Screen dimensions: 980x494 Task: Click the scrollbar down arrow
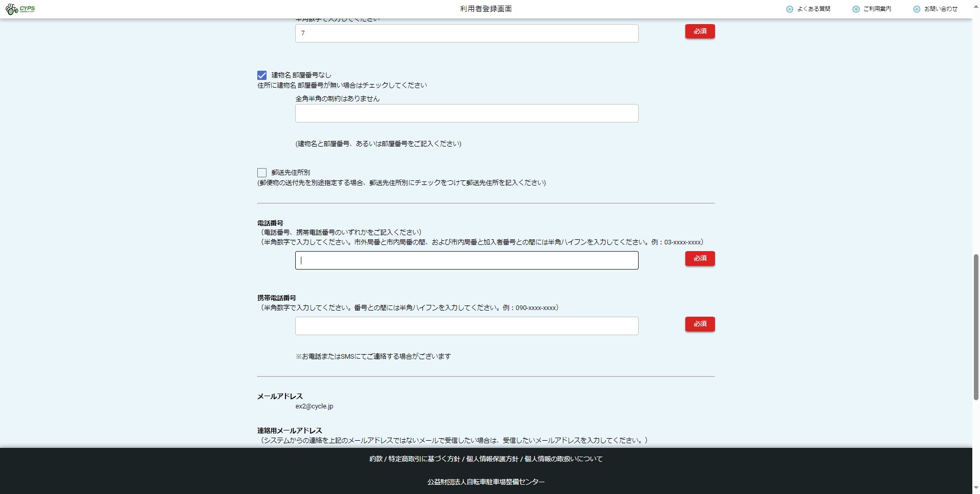[976, 488]
